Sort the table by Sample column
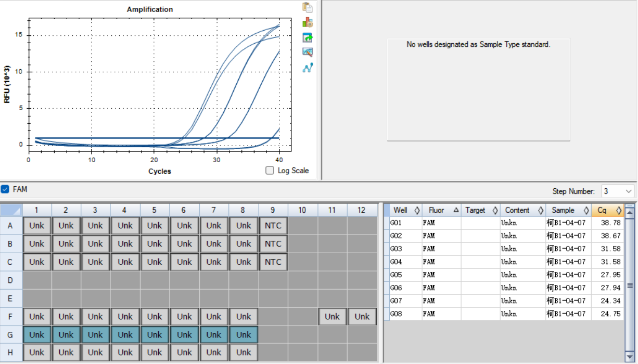This screenshot has height=364, width=638. pos(568,210)
